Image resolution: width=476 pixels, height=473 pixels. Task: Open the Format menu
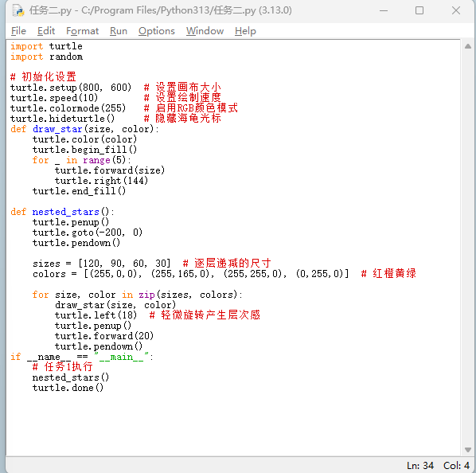82,31
